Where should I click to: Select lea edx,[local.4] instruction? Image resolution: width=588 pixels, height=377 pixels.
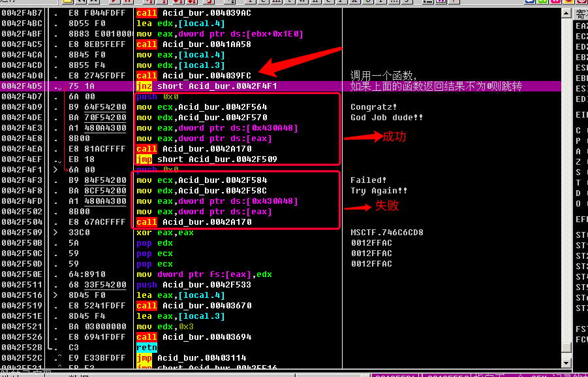coord(180,24)
